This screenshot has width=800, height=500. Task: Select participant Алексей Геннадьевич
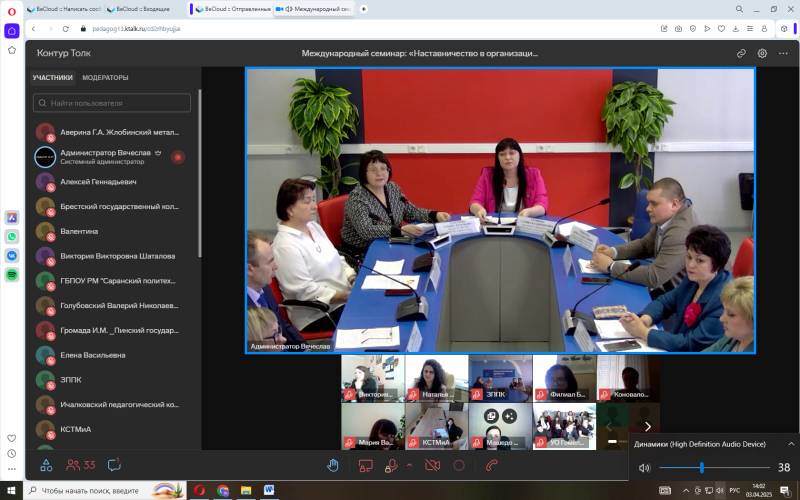tap(112, 182)
